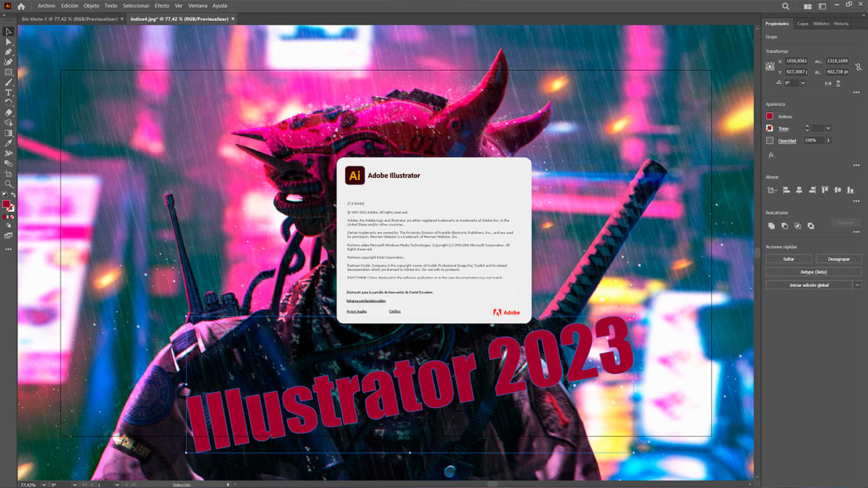
Task: Switch to the Capas panel tab
Action: (803, 24)
